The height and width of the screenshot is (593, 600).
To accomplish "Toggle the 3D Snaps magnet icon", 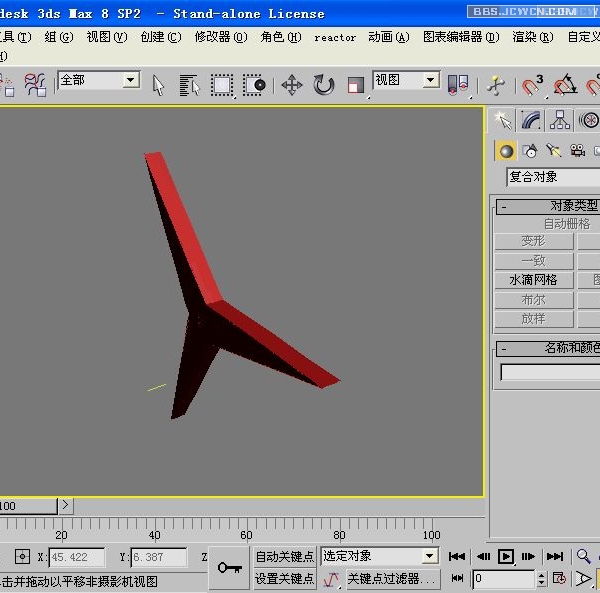I will (532, 85).
